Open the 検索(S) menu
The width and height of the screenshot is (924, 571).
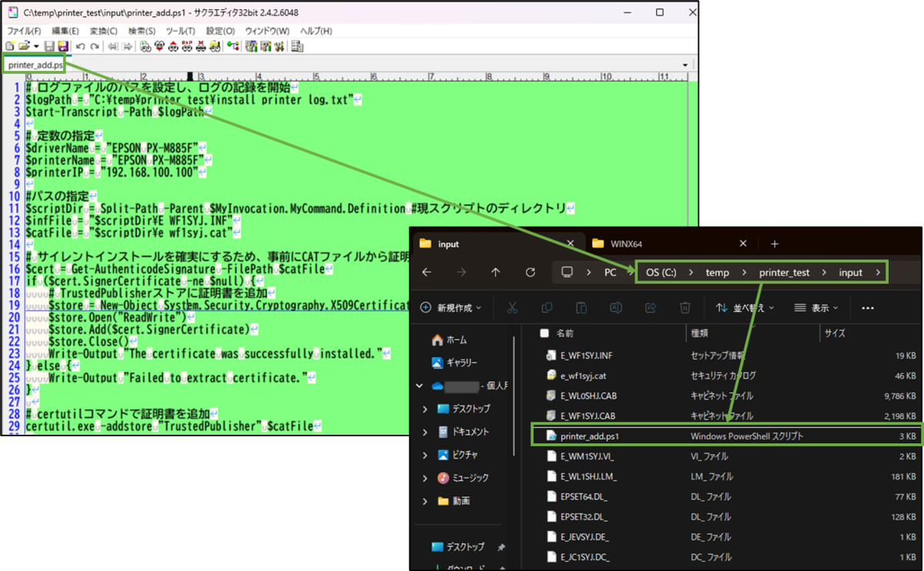[x=142, y=31]
